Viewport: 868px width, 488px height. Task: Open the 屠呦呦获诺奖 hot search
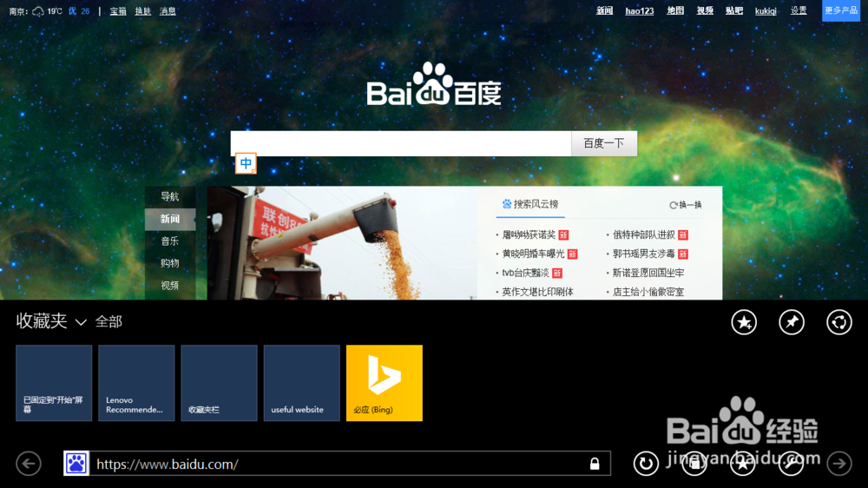(529, 234)
